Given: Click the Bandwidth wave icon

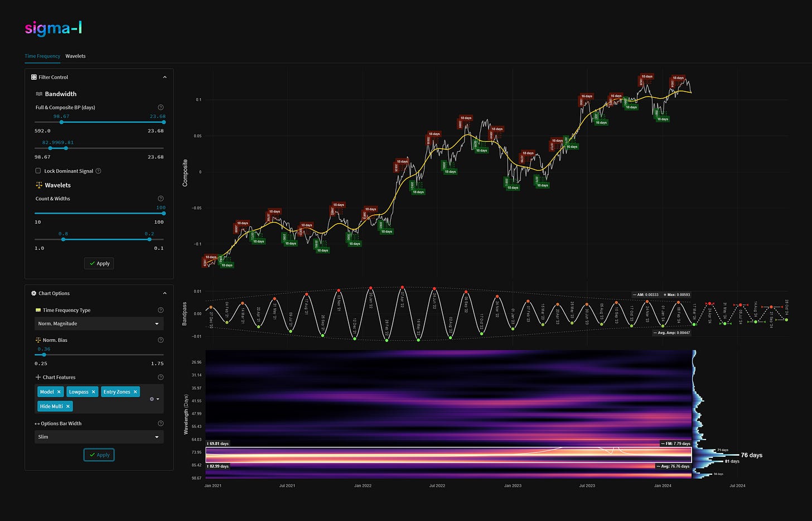Looking at the screenshot, I should pos(39,94).
